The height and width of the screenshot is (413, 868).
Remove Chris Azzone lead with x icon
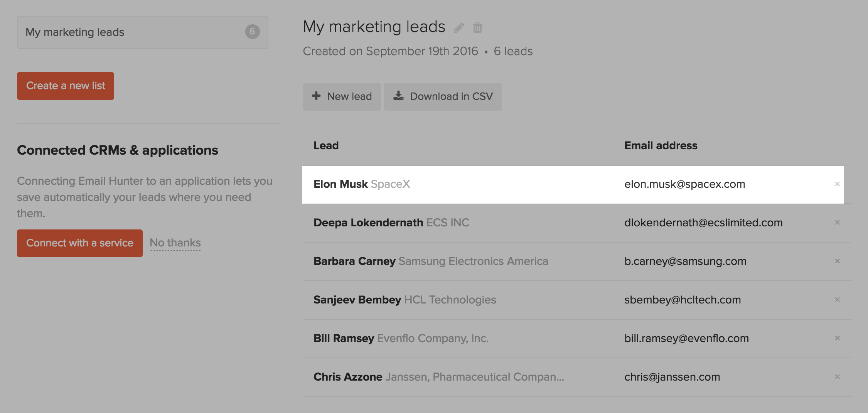837,377
